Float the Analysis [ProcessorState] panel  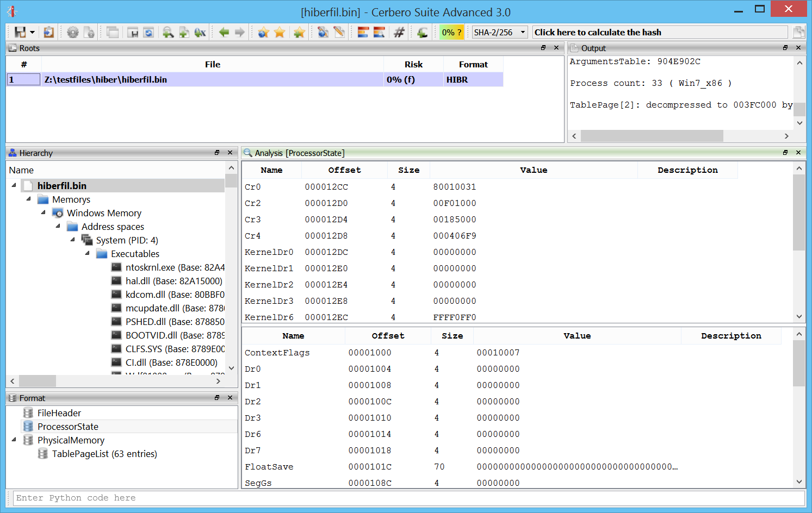click(x=785, y=153)
